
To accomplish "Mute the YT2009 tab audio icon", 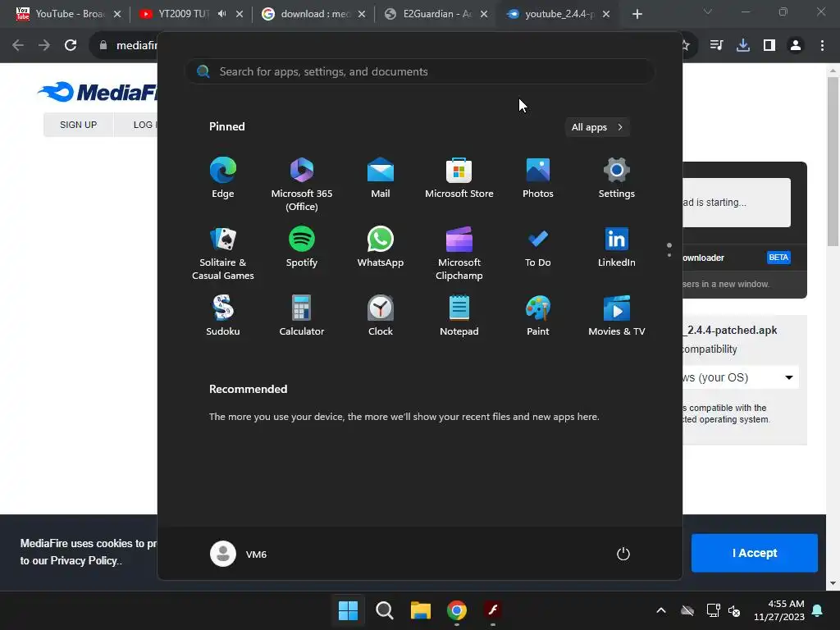I will (221, 14).
